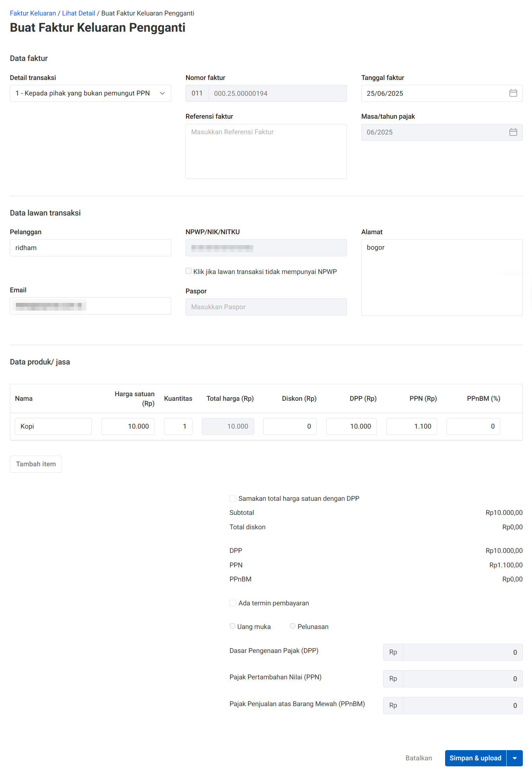Image resolution: width=532 pixels, height=779 pixels.
Task: Tick the Ada termin pembayaran checkbox
Action: click(x=233, y=603)
